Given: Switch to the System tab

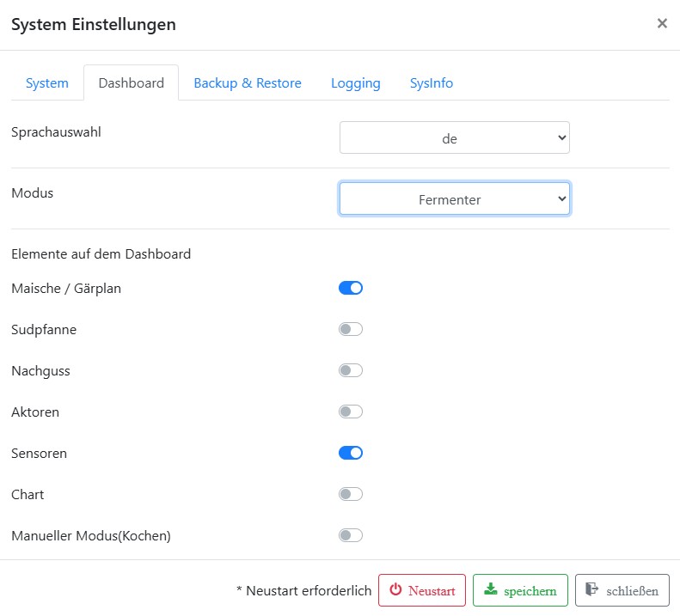Looking at the screenshot, I should coord(47,83).
